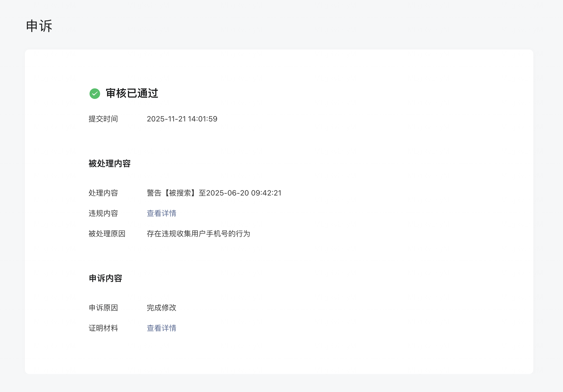Click the 违规内容 label
The image size is (563, 392).
[103, 213]
